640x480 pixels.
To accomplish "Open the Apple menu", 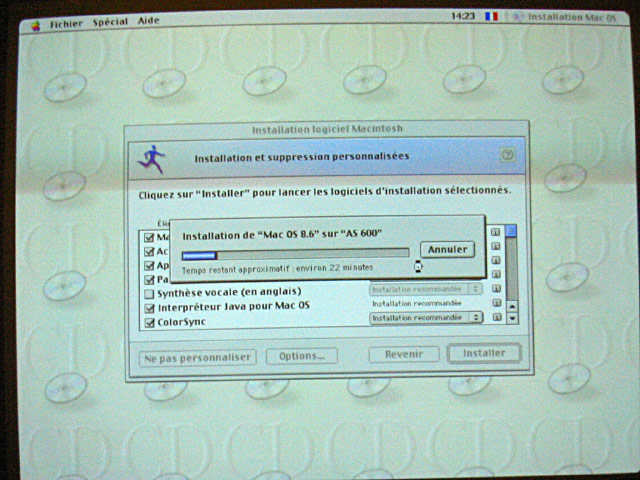I will (36, 27).
